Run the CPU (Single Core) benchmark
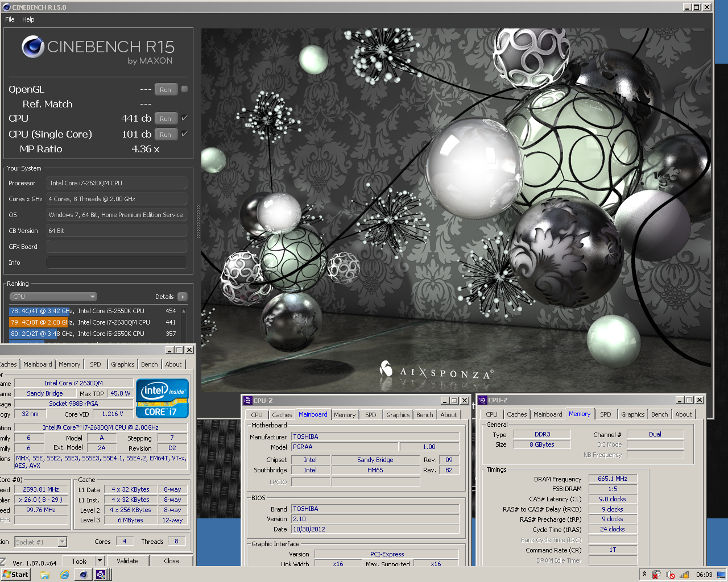 point(166,135)
